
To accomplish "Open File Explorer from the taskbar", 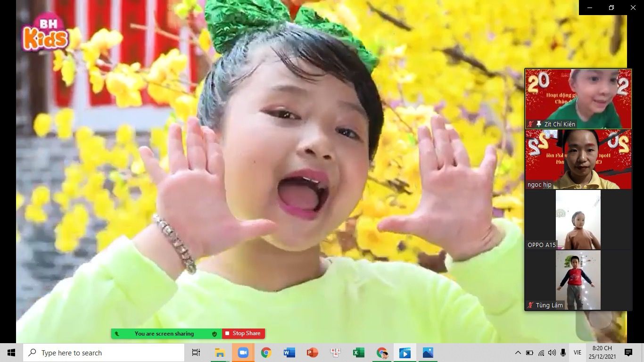I will pos(220,353).
